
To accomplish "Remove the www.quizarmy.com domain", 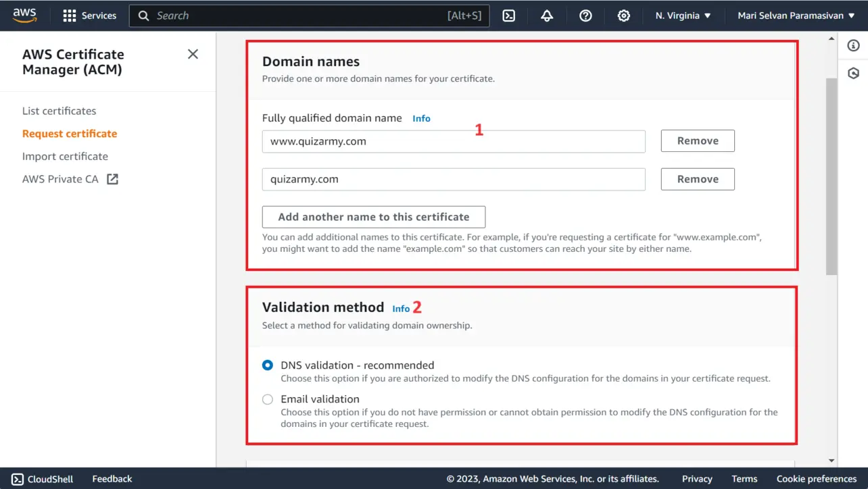I will point(698,140).
